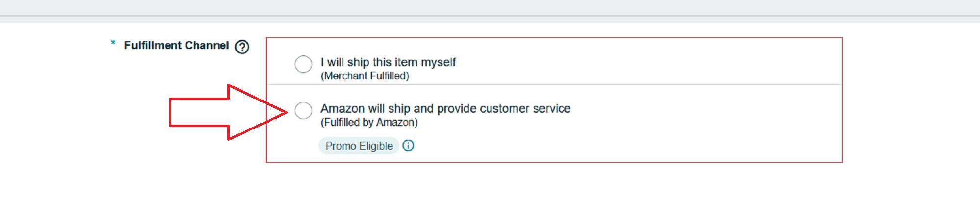Click the word 'Amazon' in the second option title

pyautogui.click(x=343, y=108)
